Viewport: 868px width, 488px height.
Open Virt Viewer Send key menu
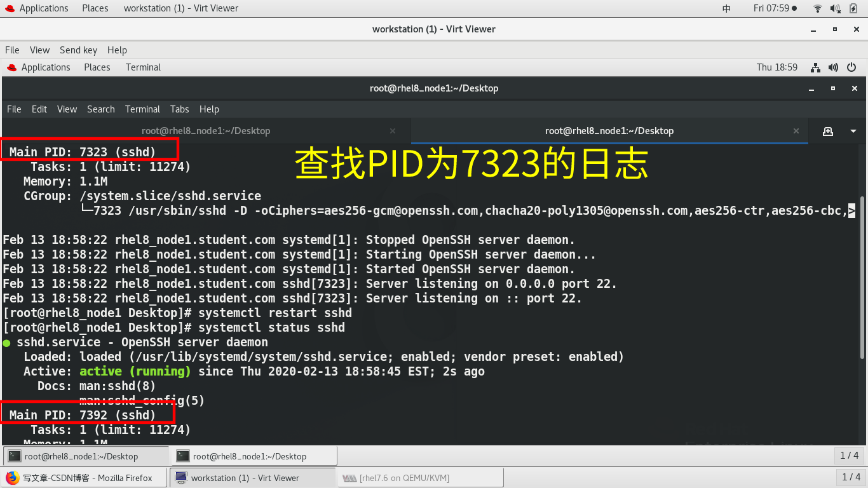pyautogui.click(x=78, y=50)
